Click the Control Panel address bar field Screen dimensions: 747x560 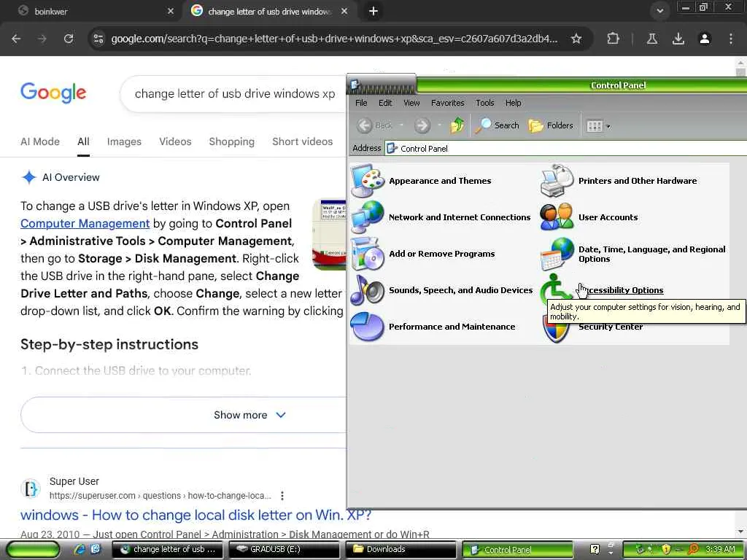point(566,149)
